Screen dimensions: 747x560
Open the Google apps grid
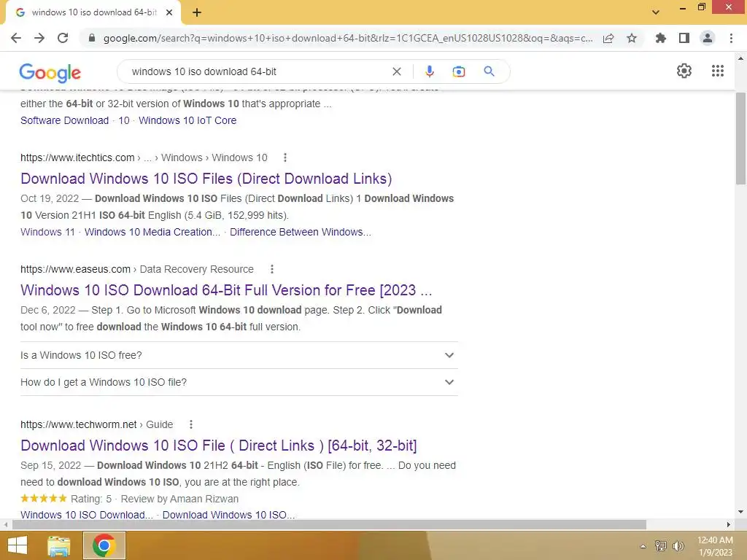pyautogui.click(x=718, y=71)
